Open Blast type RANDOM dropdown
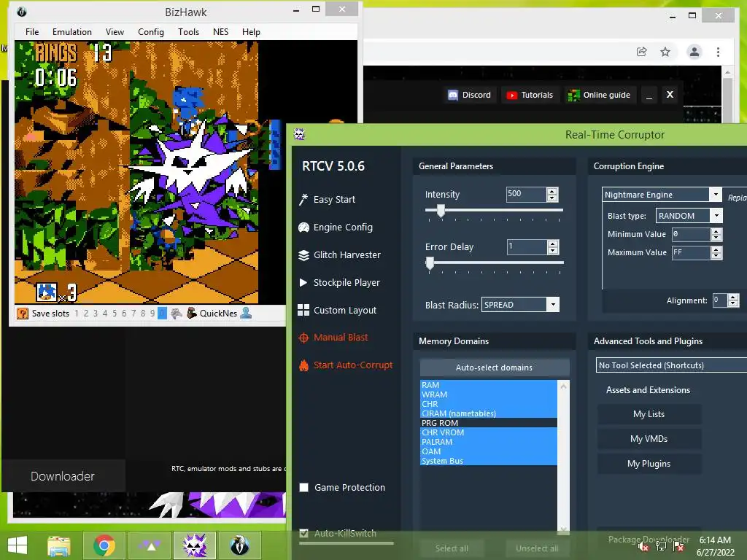This screenshot has width=747, height=560. click(x=716, y=216)
